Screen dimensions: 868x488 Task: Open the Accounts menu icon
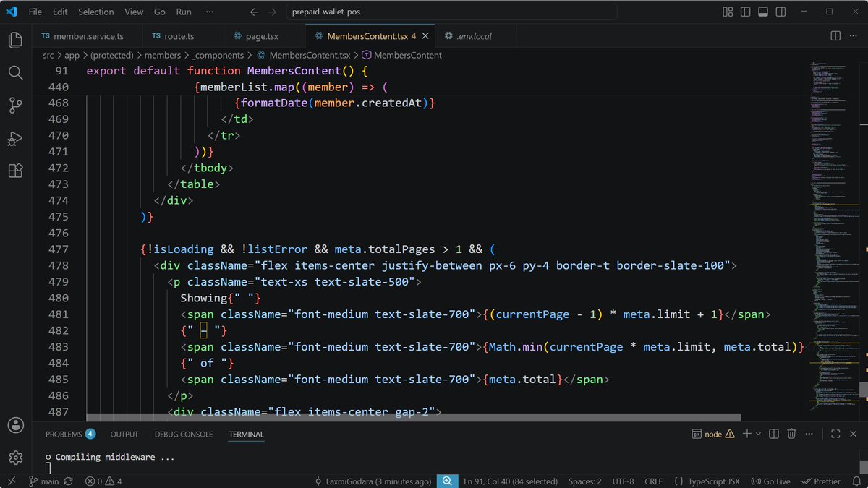point(15,424)
